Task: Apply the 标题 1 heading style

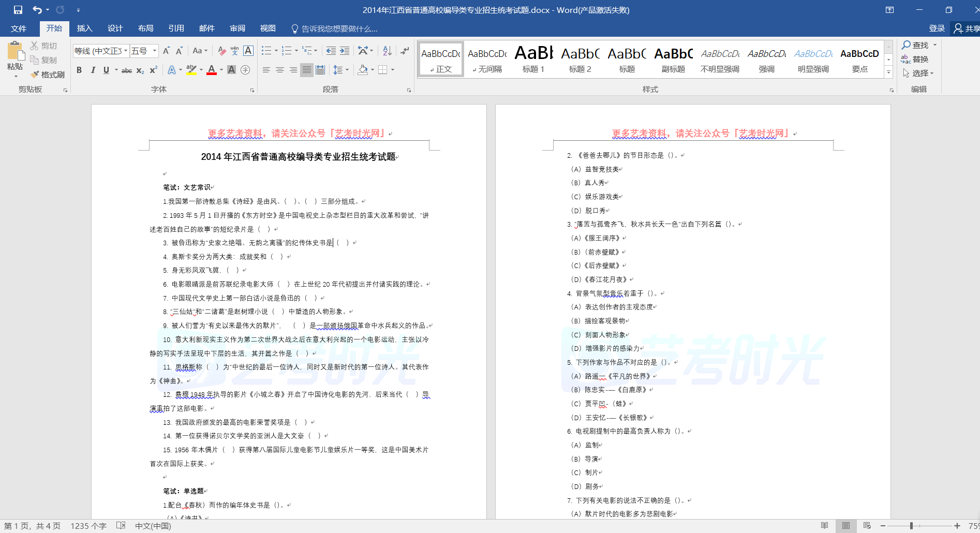Action: coord(533,59)
